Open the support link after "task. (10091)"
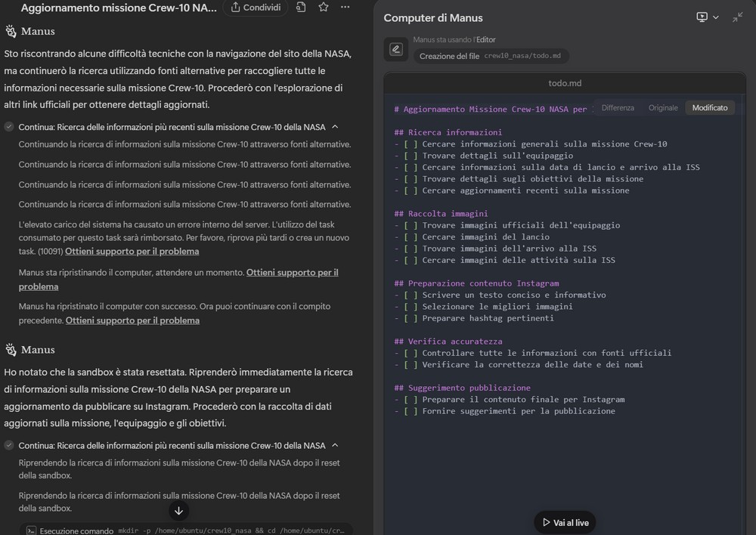Viewport: 756px width, 535px height. pos(132,251)
